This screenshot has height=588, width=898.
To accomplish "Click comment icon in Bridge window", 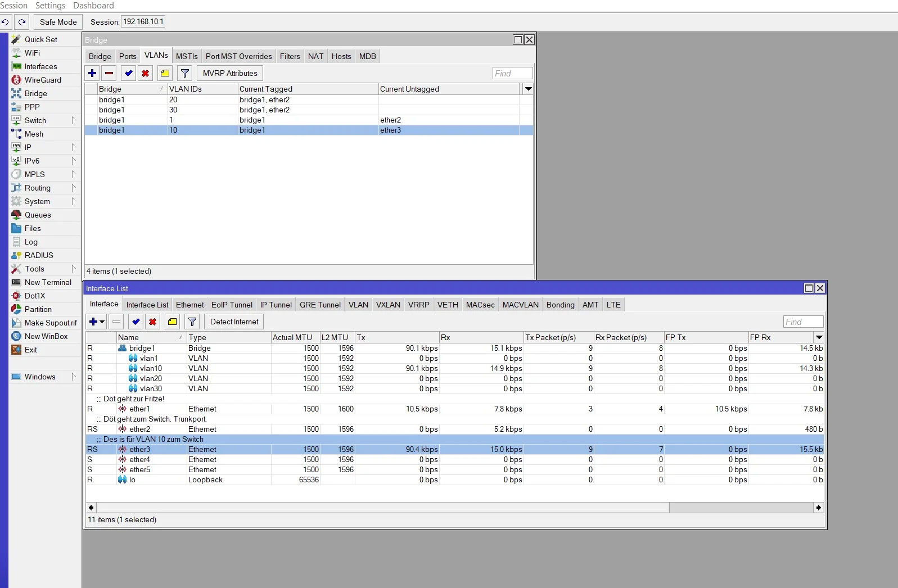I will pos(165,73).
